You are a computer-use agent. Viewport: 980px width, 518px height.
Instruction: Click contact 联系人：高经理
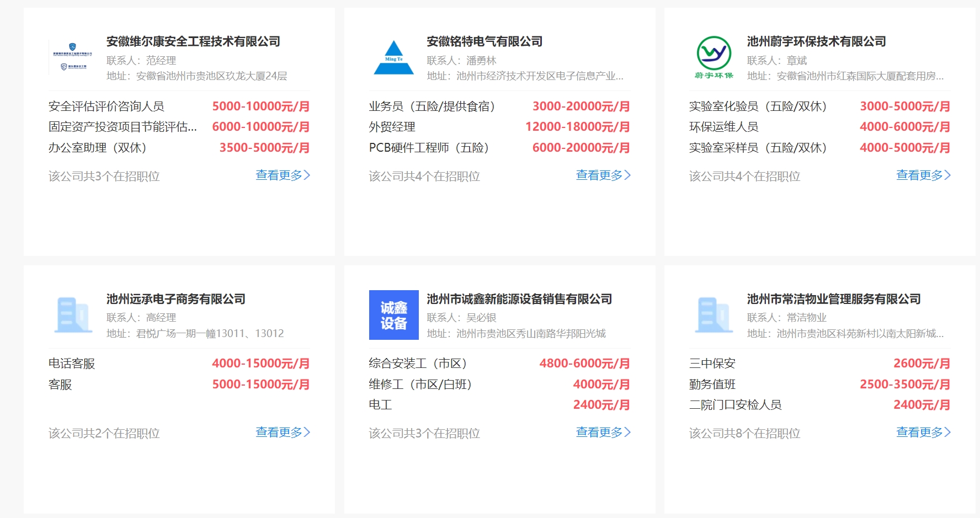141,318
